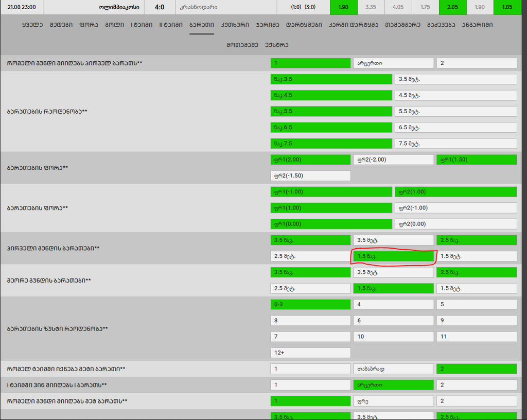Open the ყველა tab
Screen dimensions: 527x420
(x=33, y=24)
